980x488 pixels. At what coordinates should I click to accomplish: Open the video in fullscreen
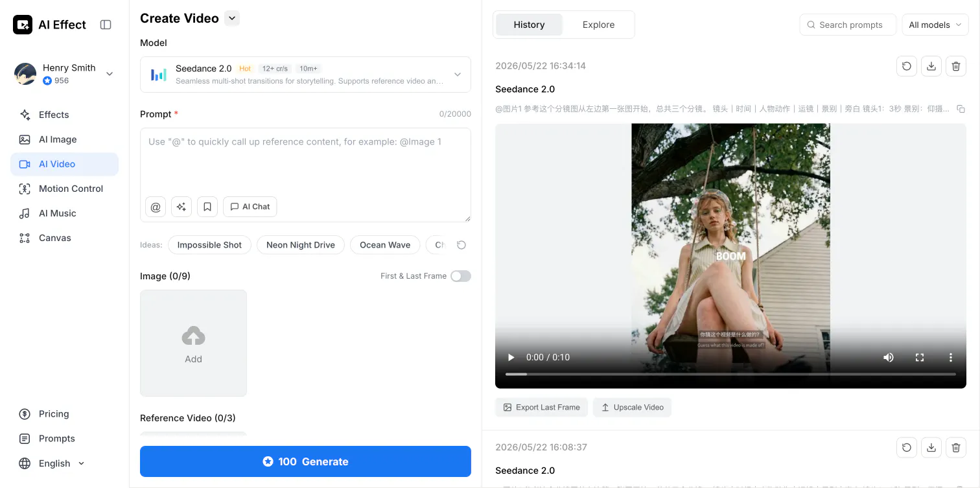(x=920, y=357)
